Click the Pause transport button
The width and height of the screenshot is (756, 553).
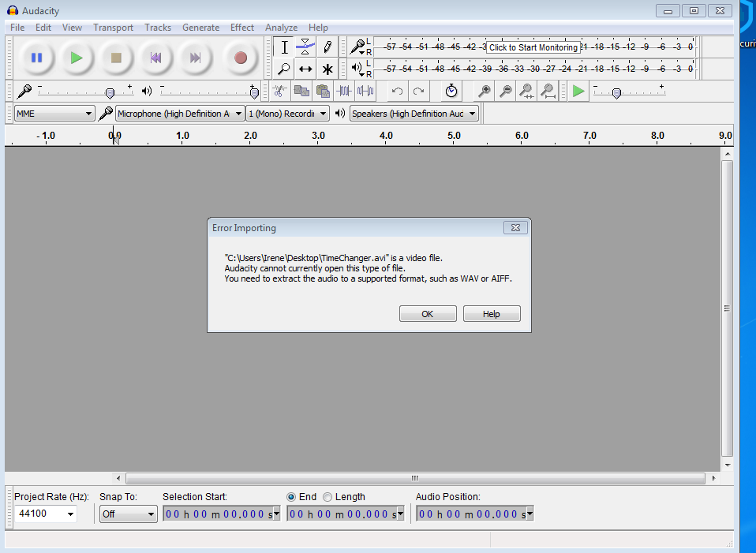coord(36,58)
